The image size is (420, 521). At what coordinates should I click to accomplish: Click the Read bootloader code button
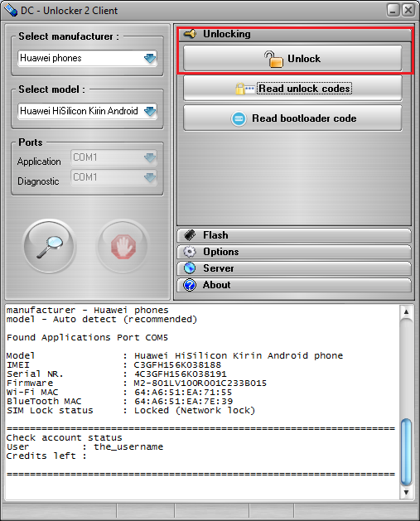click(x=292, y=118)
